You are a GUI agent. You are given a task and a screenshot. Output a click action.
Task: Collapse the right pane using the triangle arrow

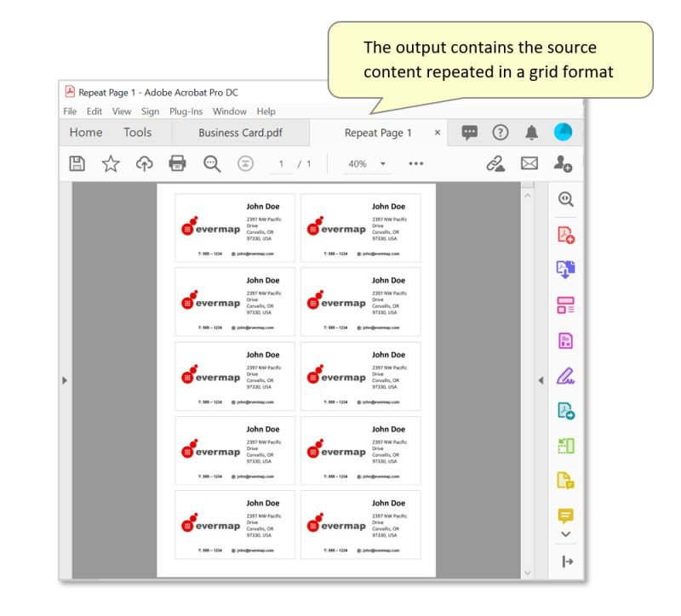(541, 380)
